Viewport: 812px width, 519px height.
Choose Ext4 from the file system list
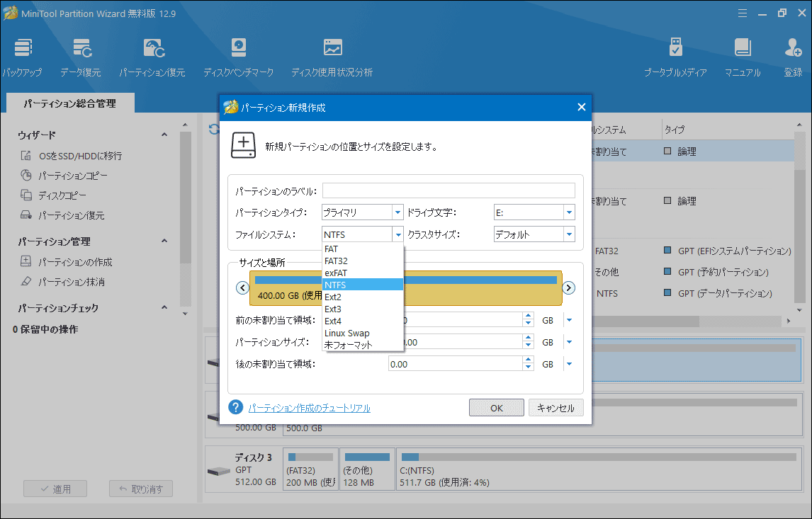point(363,321)
